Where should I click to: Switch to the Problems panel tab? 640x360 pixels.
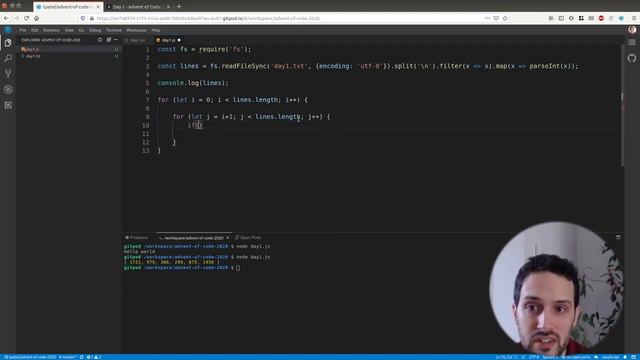[x=137, y=238]
